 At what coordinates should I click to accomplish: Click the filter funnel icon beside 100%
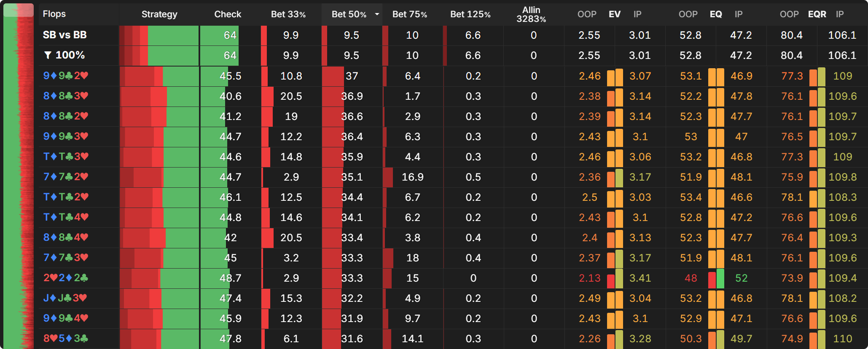[48, 55]
